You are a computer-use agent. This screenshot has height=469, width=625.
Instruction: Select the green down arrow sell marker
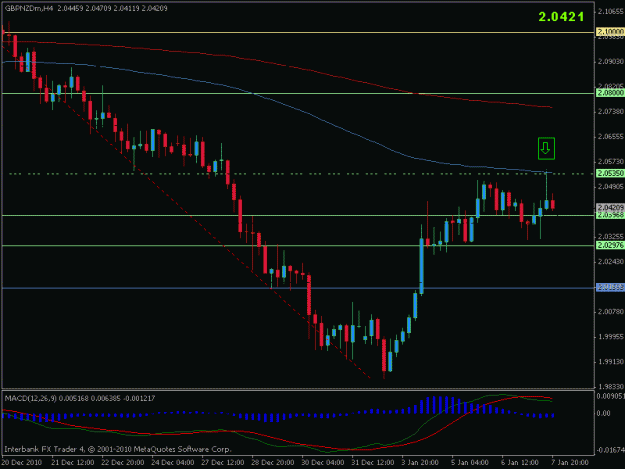coord(546,149)
